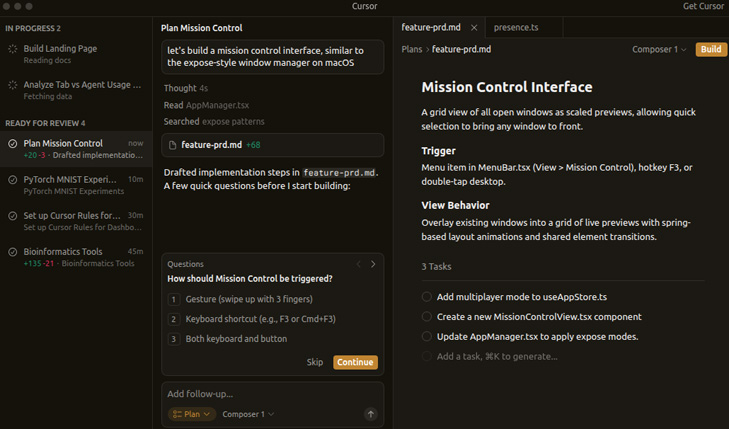Click check icon beside Bioinformatics Tools

click(x=12, y=252)
